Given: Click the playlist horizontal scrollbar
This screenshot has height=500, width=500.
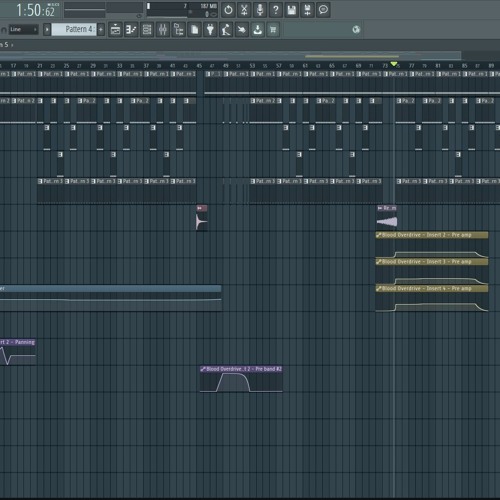Looking at the screenshot, I should pyautogui.click(x=231, y=55).
